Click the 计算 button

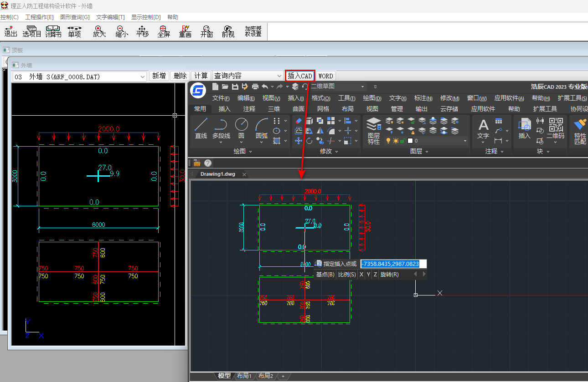(x=201, y=76)
